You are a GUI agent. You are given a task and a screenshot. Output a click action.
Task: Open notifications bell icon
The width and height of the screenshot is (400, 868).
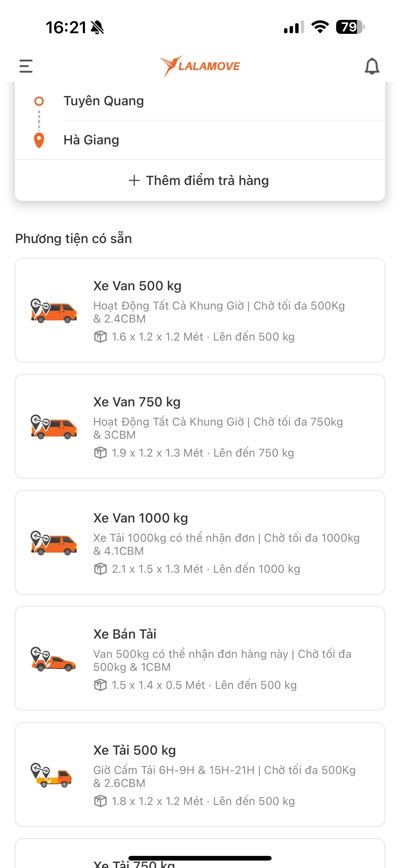(372, 66)
